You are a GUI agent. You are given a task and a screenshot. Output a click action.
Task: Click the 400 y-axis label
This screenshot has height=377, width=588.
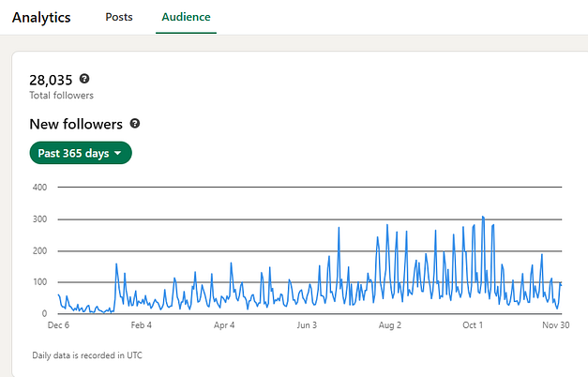(x=39, y=188)
